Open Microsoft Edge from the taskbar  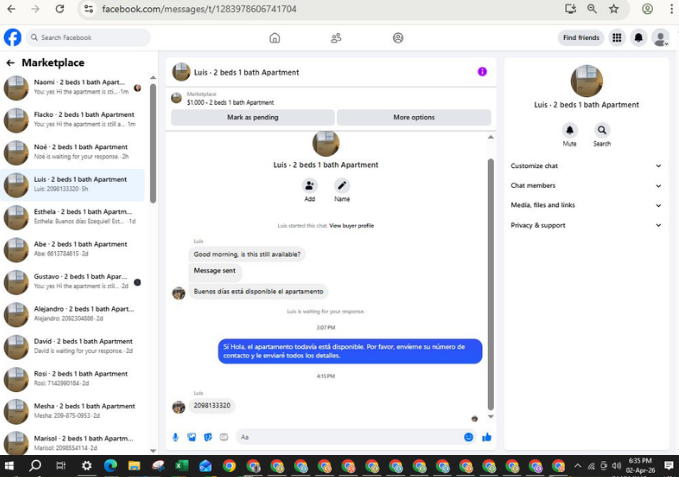pyautogui.click(x=110, y=466)
